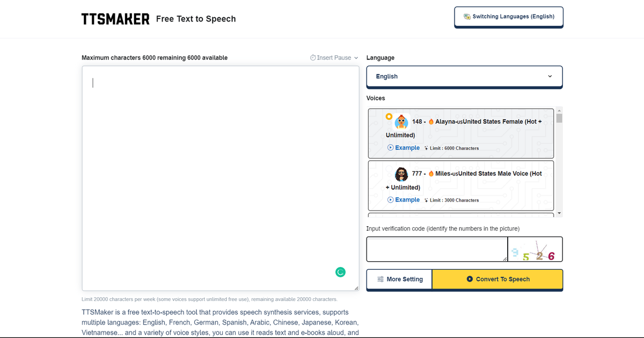Click inside the main text input area
This screenshot has height=338, width=644.
(x=221, y=178)
